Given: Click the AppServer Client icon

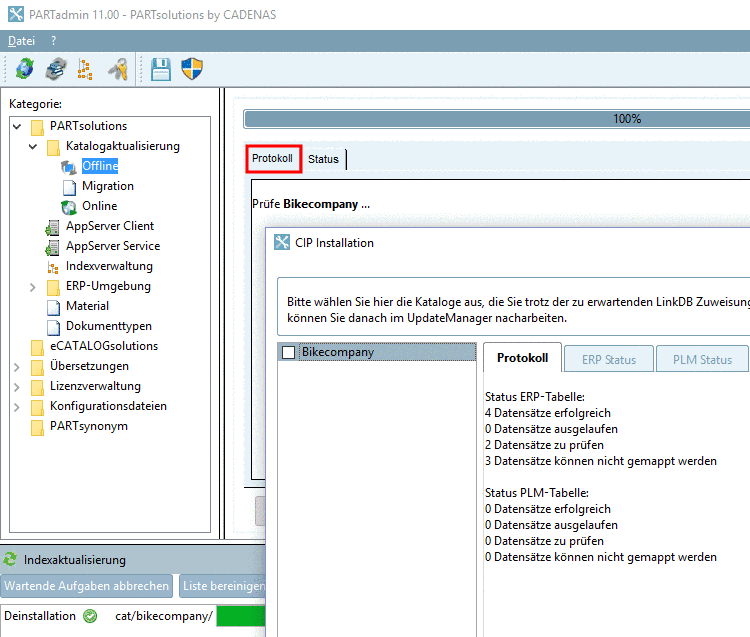Looking at the screenshot, I should (x=53, y=227).
